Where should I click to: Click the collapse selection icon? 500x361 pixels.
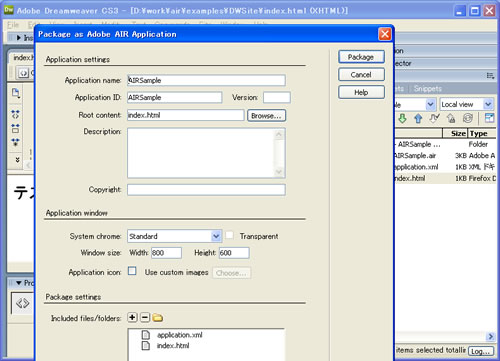pos(15,128)
